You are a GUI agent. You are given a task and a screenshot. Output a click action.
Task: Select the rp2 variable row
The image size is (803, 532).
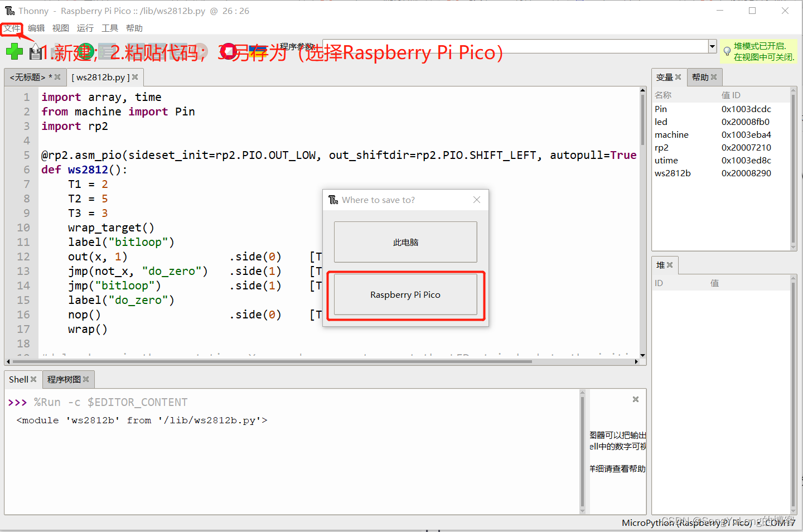721,147
